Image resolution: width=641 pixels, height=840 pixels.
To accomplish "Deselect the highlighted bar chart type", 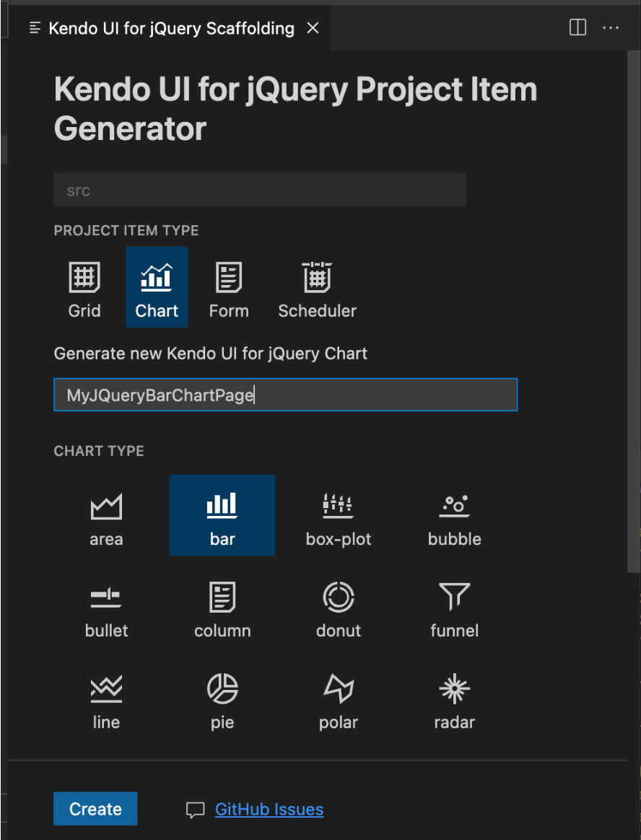I will [x=222, y=515].
